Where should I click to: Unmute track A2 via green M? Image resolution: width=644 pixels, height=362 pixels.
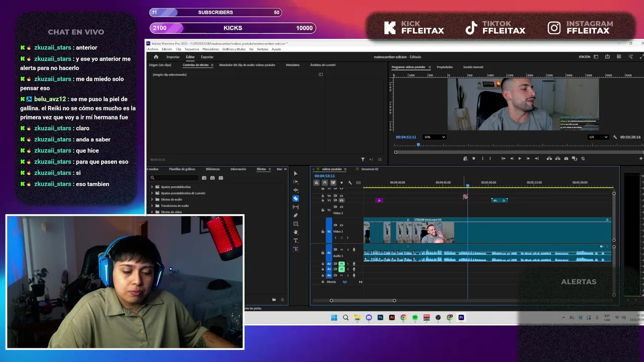[x=342, y=263]
